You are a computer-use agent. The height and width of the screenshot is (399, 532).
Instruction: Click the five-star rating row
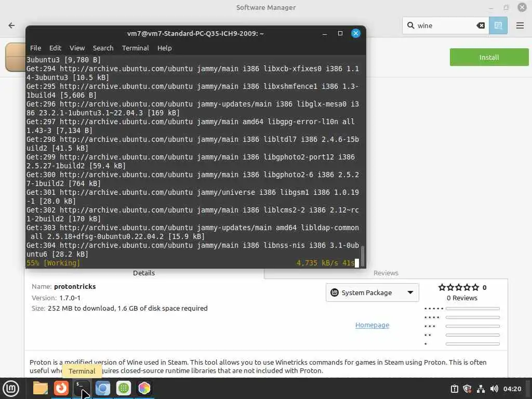click(x=458, y=287)
